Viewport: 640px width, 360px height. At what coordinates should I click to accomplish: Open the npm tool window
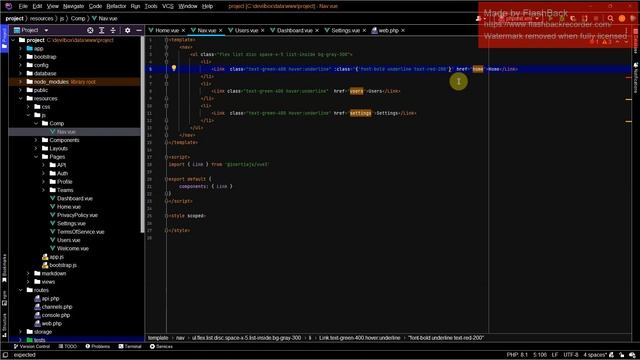pos(4,298)
